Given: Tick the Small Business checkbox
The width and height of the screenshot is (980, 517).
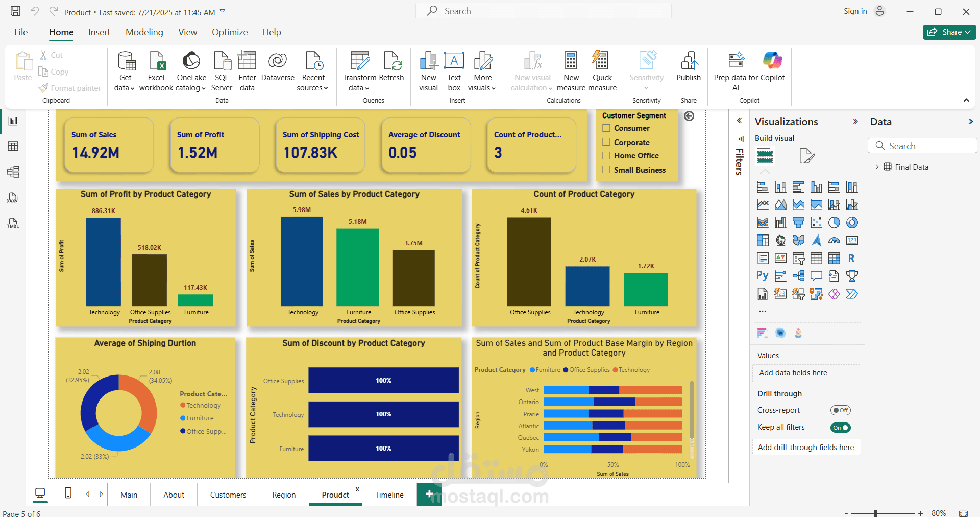Looking at the screenshot, I should click(606, 170).
